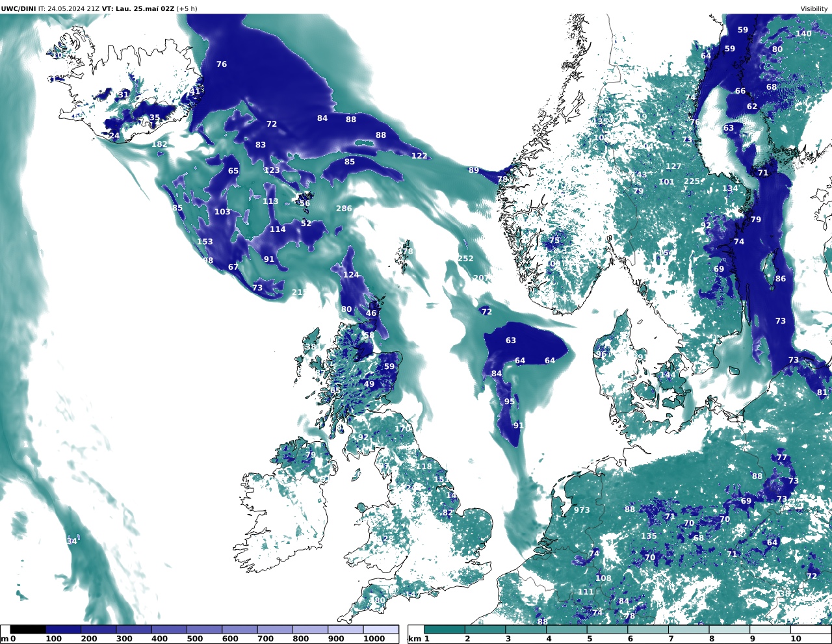Click the visibility value '123' on map
This screenshot has height=644, width=832.
click(272, 170)
